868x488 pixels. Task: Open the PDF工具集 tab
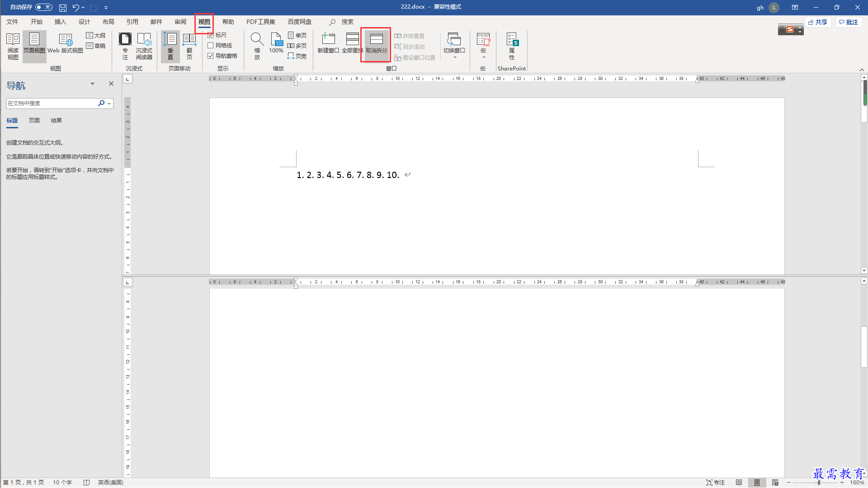[x=261, y=22]
